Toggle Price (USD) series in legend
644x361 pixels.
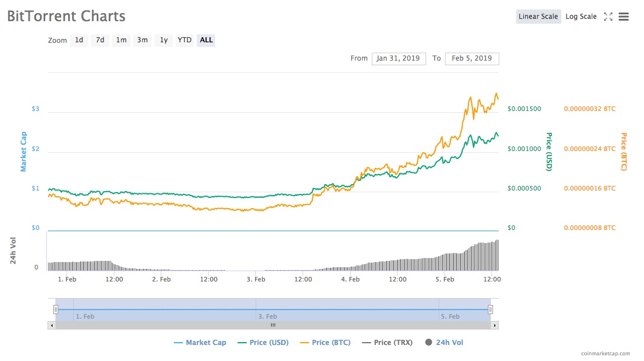tap(263, 343)
